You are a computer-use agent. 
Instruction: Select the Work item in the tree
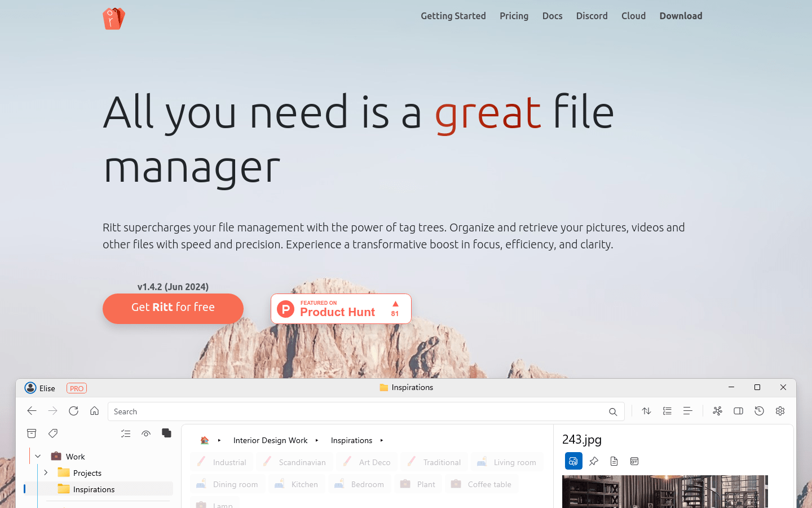click(x=75, y=457)
